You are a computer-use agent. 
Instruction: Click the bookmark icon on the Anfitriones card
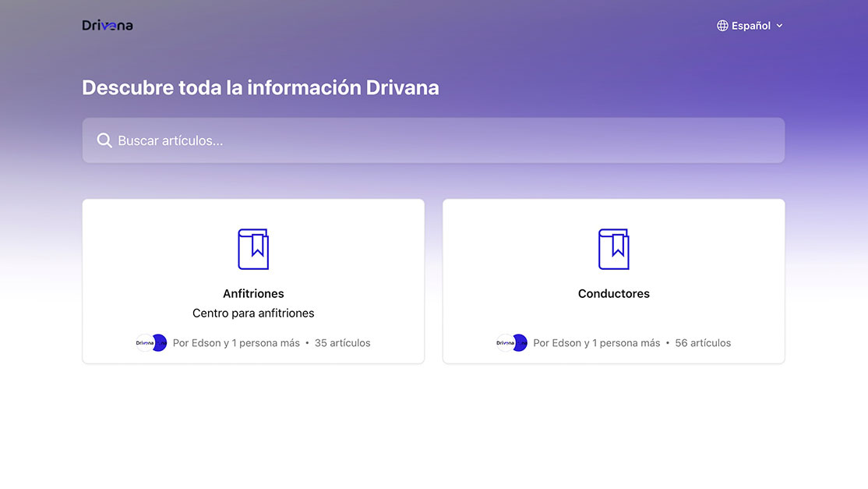click(x=253, y=249)
